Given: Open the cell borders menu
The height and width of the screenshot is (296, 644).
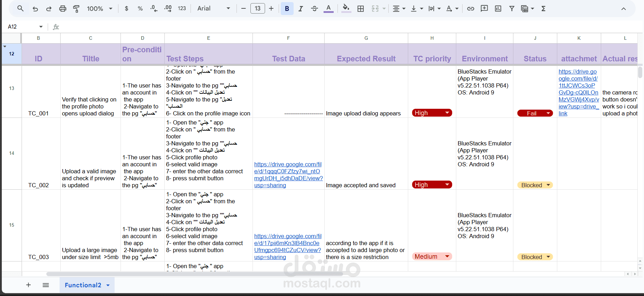Looking at the screenshot, I should coord(361,9).
